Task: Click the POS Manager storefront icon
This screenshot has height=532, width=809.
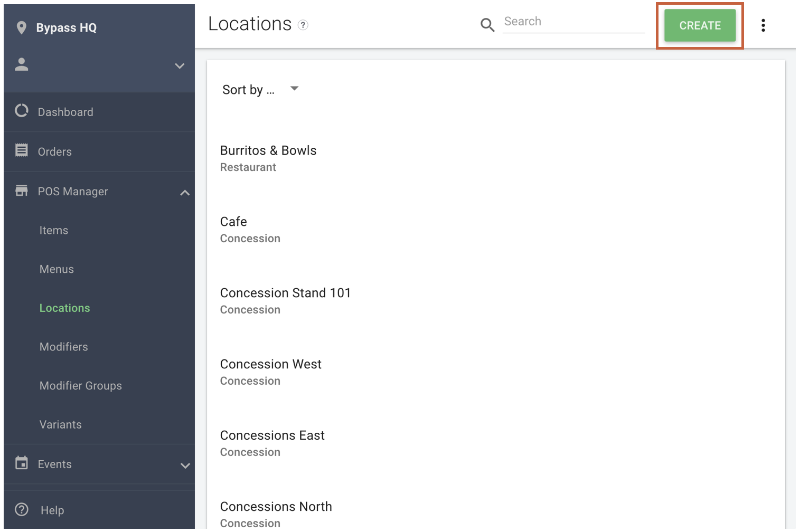Action: pyautogui.click(x=22, y=191)
